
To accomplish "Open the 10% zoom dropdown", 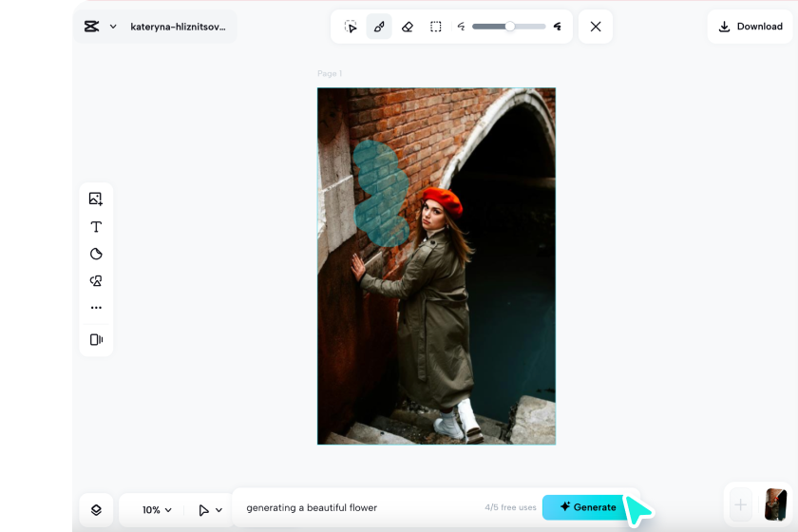I will point(157,509).
